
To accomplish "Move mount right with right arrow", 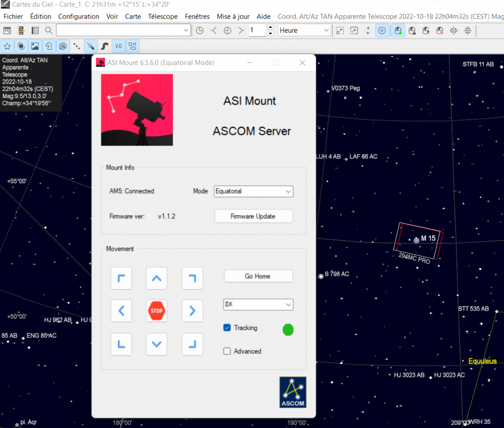I will [x=192, y=311].
